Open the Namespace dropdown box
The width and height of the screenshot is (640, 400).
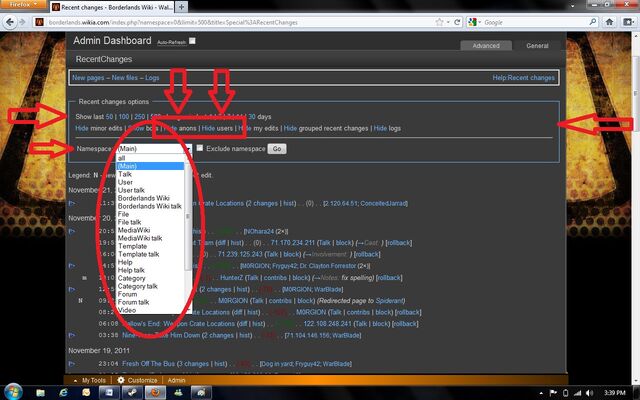coord(154,149)
